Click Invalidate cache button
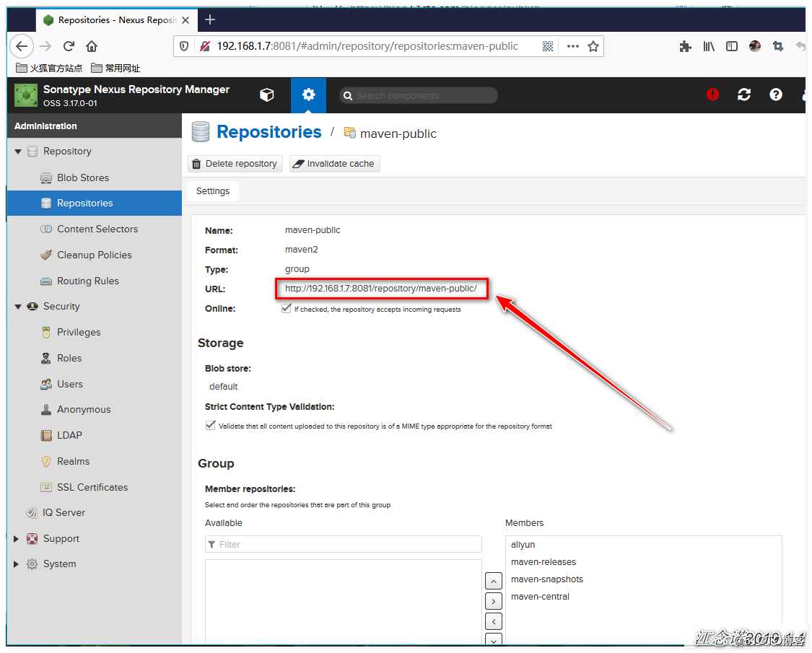812x653 pixels. 334,164
